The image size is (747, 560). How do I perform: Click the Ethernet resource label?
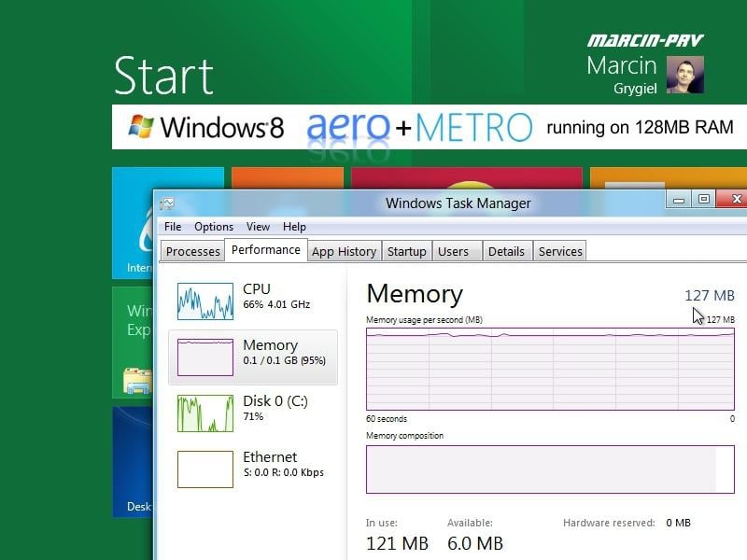coord(270,457)
